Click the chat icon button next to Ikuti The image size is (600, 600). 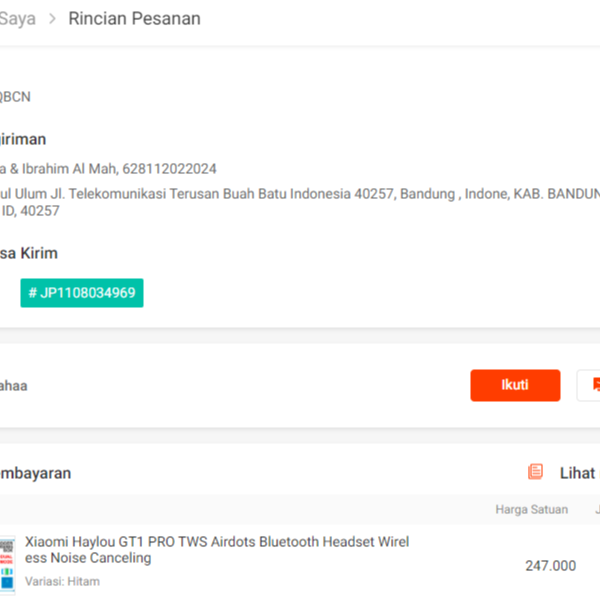(x=592, y=385)
